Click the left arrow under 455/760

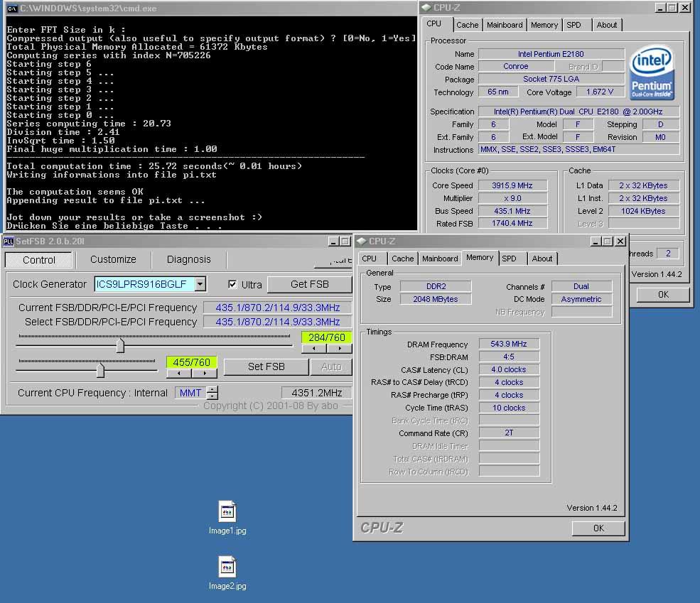point(179,374)
